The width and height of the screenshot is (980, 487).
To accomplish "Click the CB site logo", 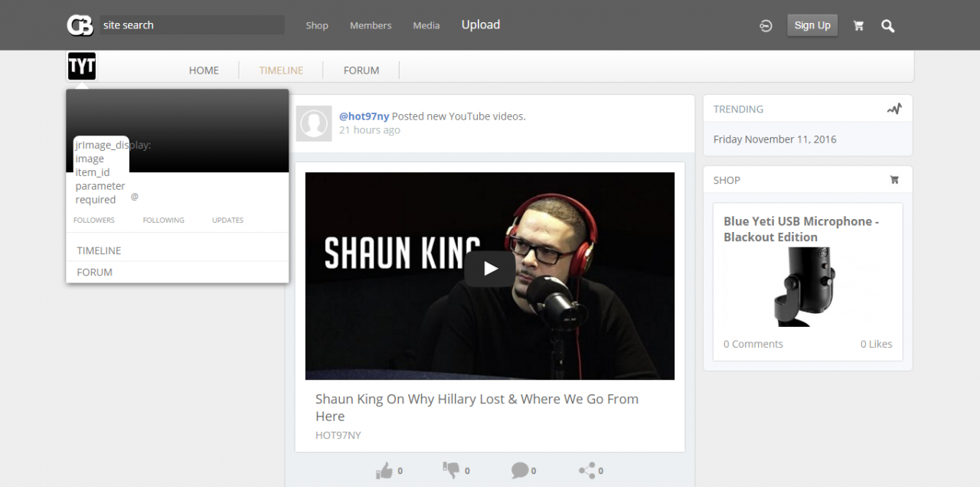I will [x=80, y=25].
